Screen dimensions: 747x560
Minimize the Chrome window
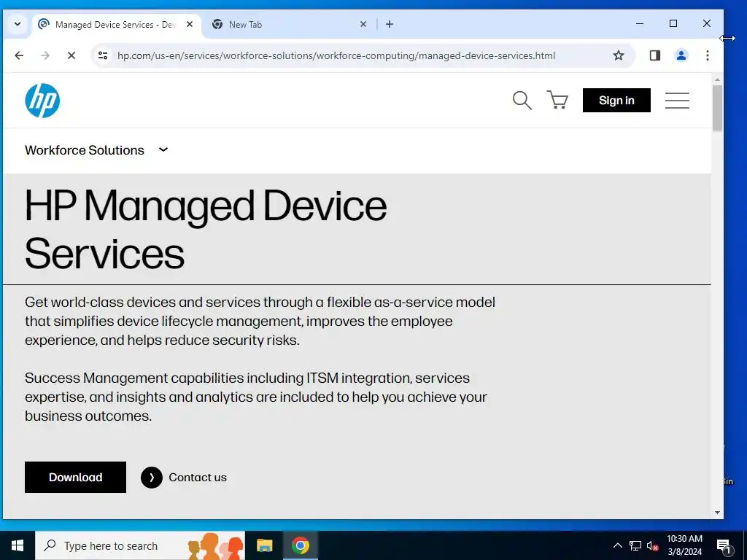pyautogui.click(x=640, y=23)
